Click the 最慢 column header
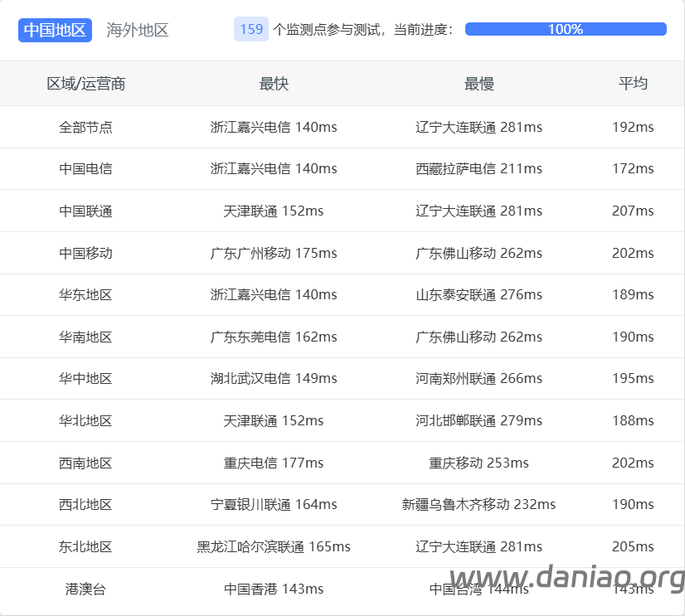 coord(479,84)
